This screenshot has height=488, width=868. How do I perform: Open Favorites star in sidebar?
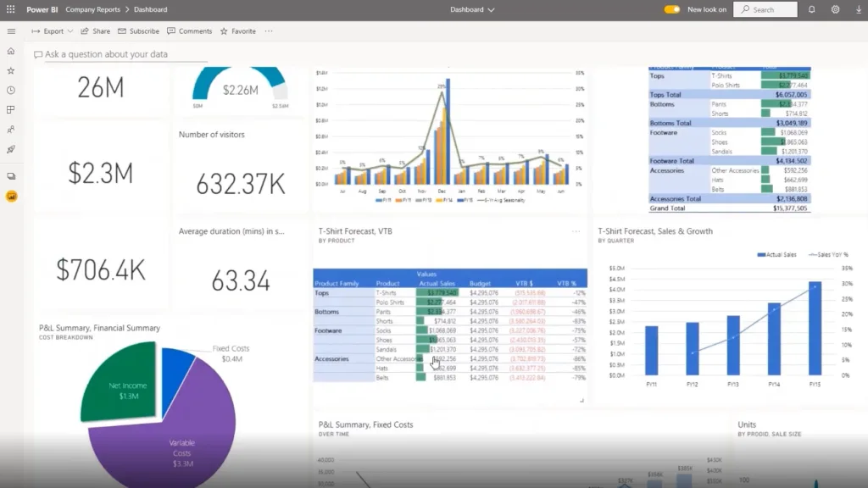pyautogui.click(x=10, y=70)
